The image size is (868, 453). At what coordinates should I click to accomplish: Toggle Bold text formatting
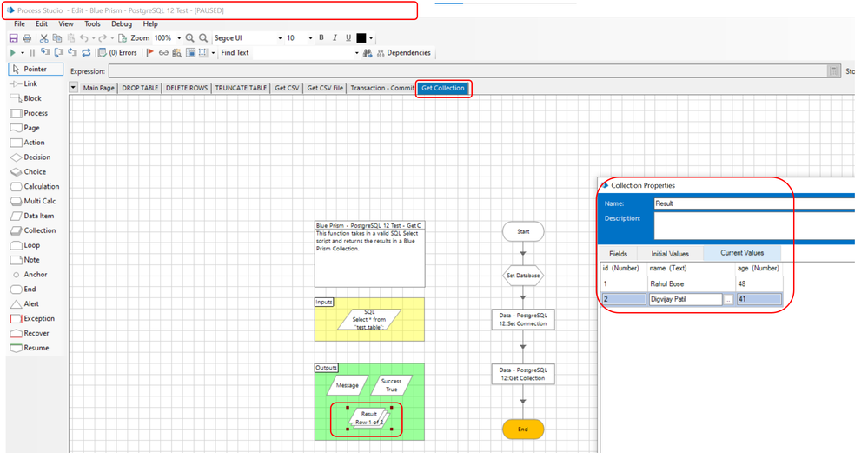(x=321, y=38)
